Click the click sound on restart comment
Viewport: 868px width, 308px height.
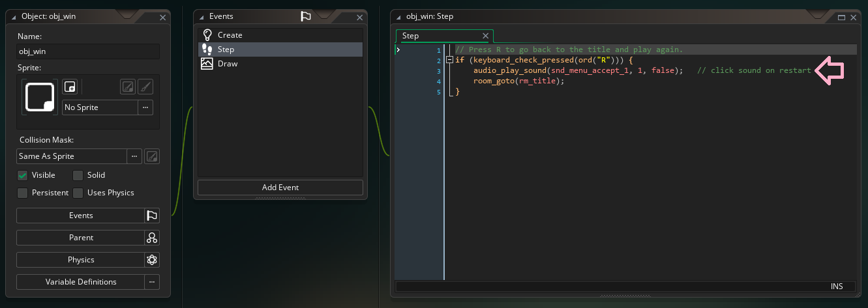(754, 70)
